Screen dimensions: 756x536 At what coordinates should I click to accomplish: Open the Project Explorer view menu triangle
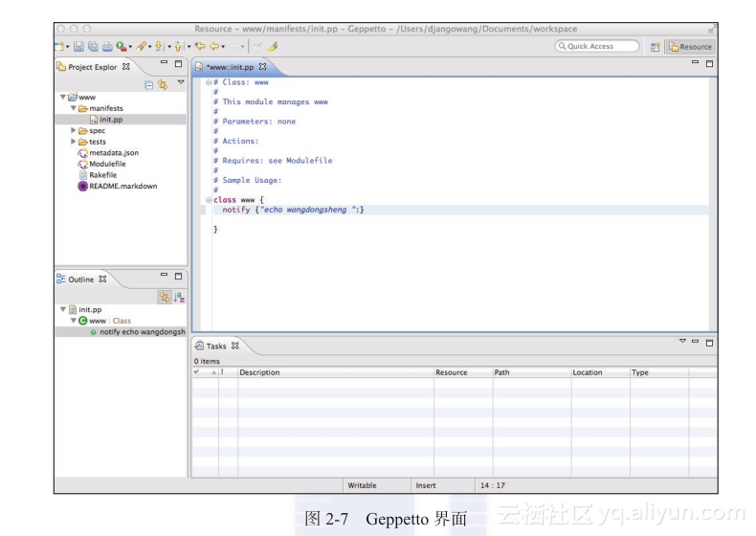(181, 82)
